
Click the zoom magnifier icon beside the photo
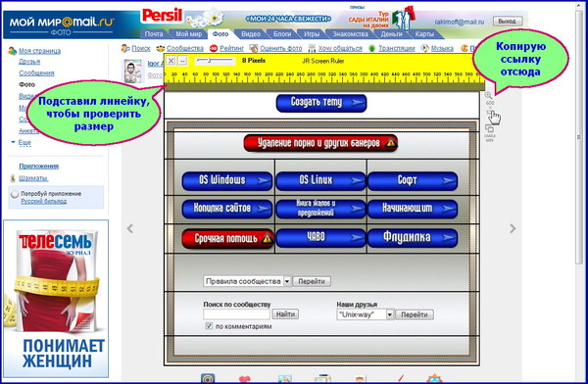click(488, 96)
